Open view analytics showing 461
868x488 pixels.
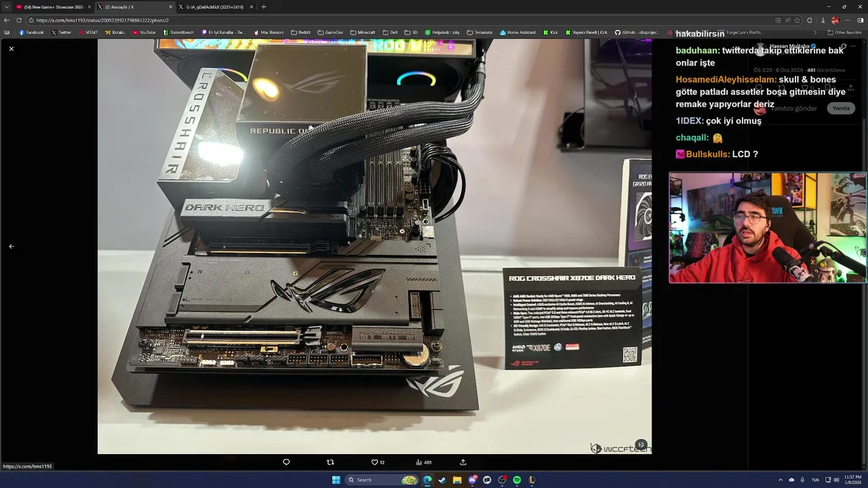[422, 462]
